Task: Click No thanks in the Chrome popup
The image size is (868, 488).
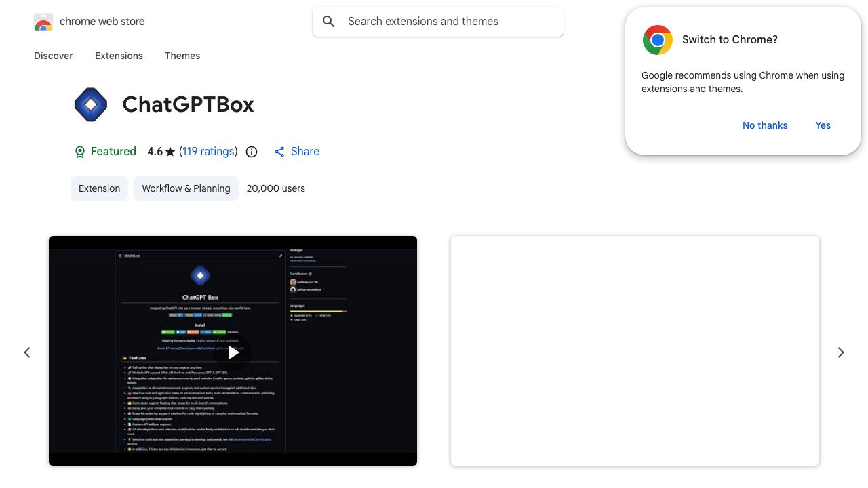Action: (x=765, y=125)
